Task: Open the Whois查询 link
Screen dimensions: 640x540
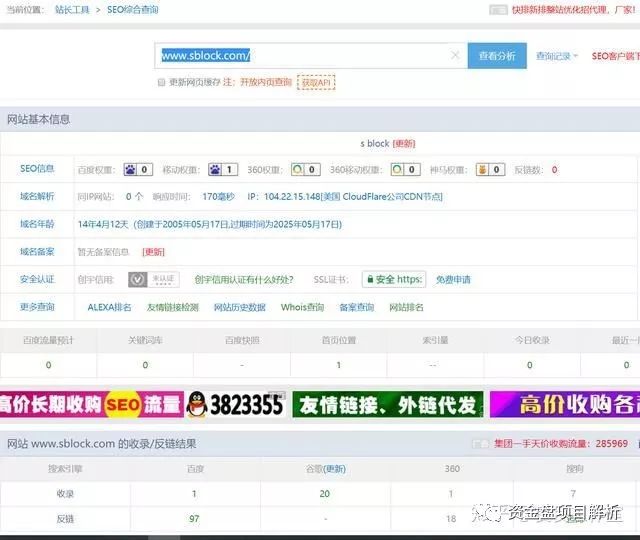Action: [302, 307]
